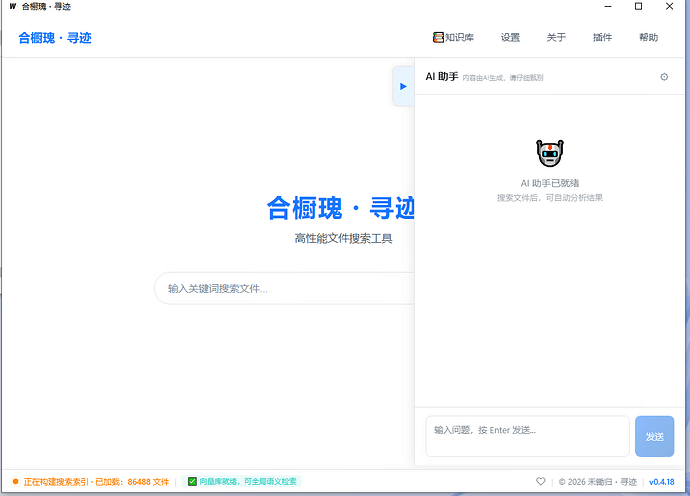The height and width of the screenshot is (496, 690).
Task: Focus the 输入关键词搜索文件 search box
Action: click(284, 288)
